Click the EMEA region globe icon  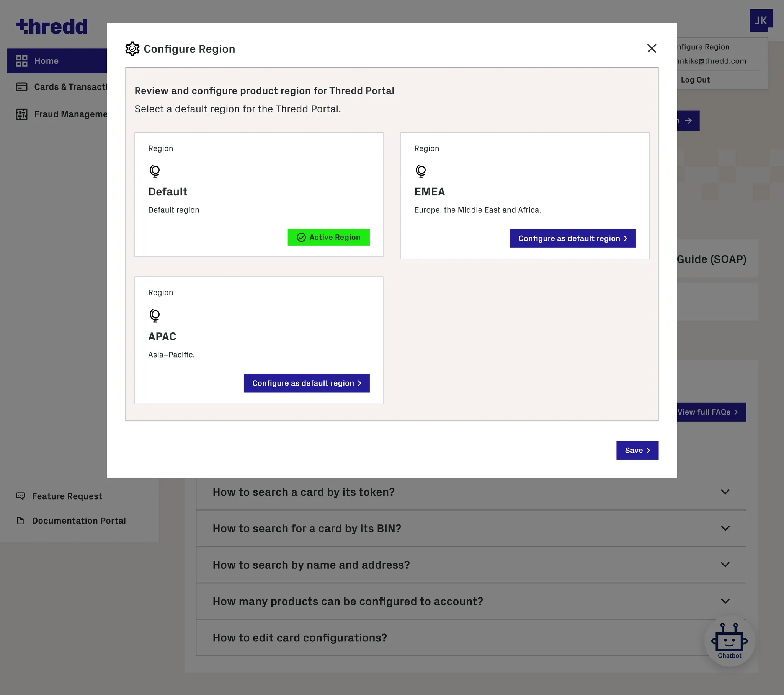tap(421, 171)
